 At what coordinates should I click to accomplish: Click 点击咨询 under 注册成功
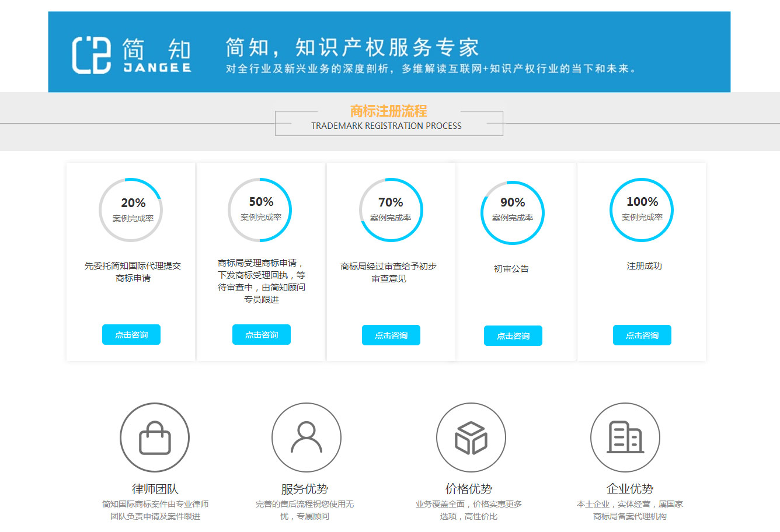pos(642,335)
